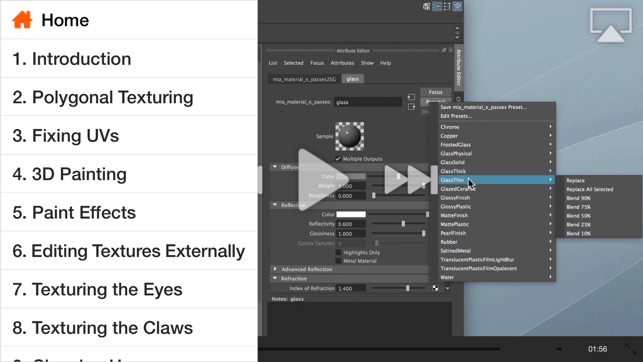
Task: Open chapter 3. Fixing UVs
Action: [129, 136]
